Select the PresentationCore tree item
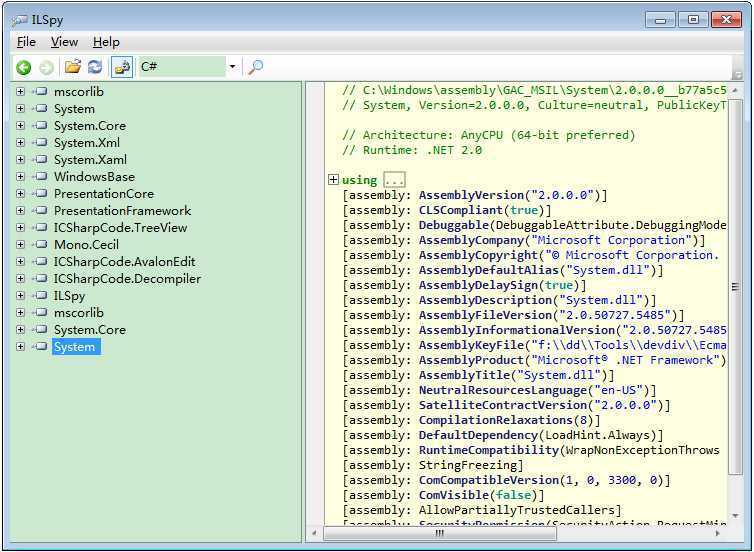 [104, 194]
